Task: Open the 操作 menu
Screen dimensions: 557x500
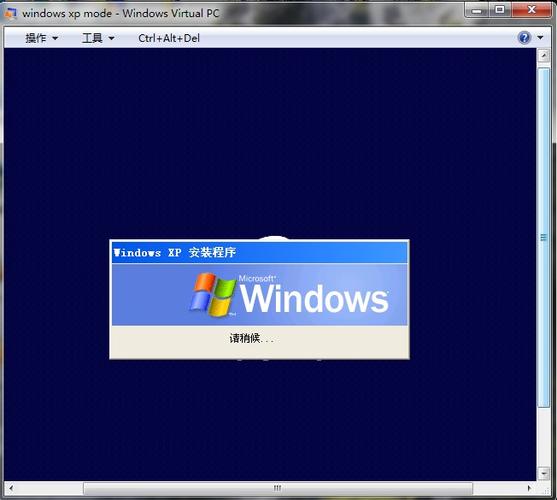Action: pos(41,38)
